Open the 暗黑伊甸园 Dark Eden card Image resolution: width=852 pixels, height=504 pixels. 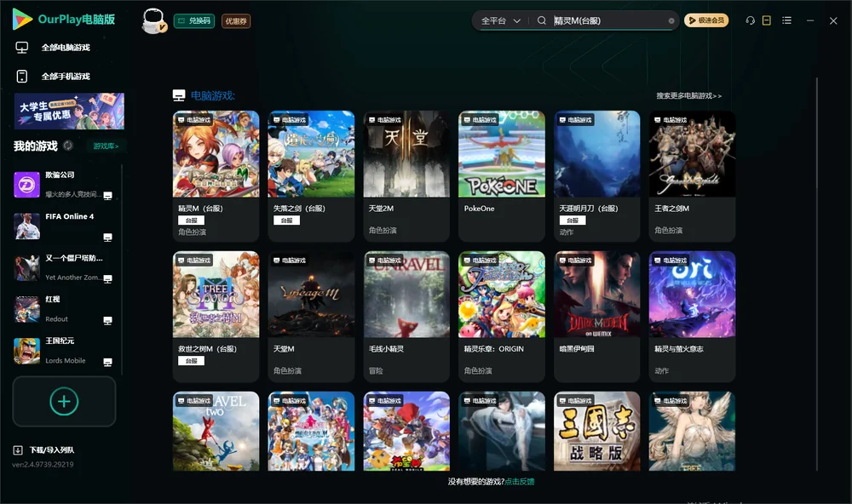coord(597,317)
